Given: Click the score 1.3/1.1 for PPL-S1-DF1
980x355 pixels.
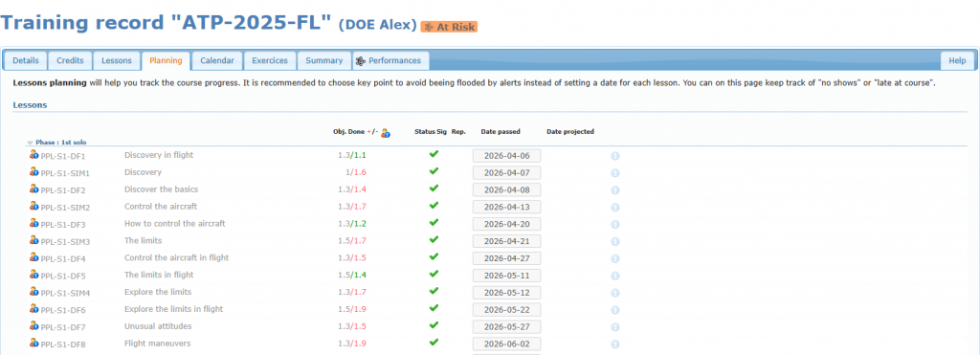Looking at the screenshot, I should tap(352, 155).
